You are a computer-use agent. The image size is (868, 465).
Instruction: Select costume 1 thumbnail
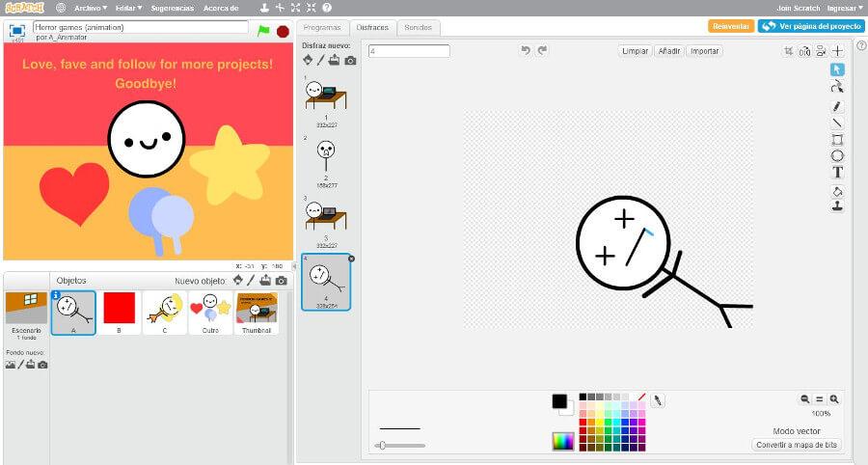(326, 102)
